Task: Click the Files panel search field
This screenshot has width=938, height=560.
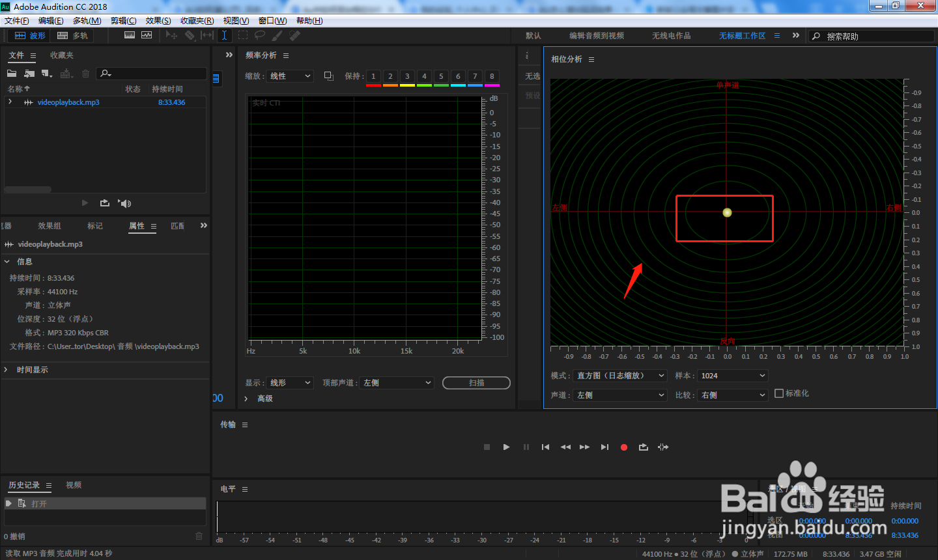Action: pos(152,74)
